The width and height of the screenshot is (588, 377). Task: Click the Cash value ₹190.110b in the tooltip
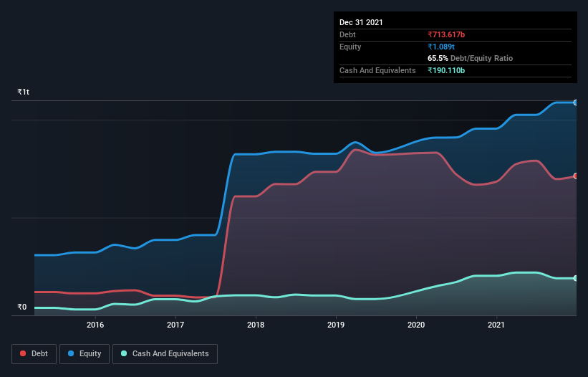click(446, 70)
